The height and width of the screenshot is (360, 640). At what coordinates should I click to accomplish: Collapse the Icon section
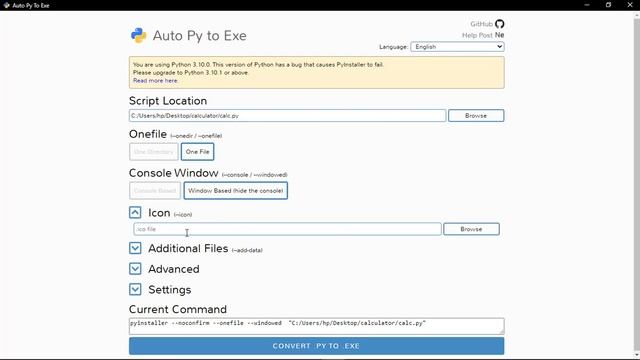click(x=135, y=213)
